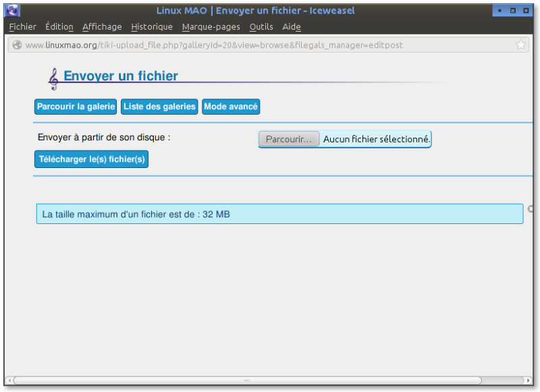
Task: Click Télécharger le(s) fichier(s) button
Action: 91,159
